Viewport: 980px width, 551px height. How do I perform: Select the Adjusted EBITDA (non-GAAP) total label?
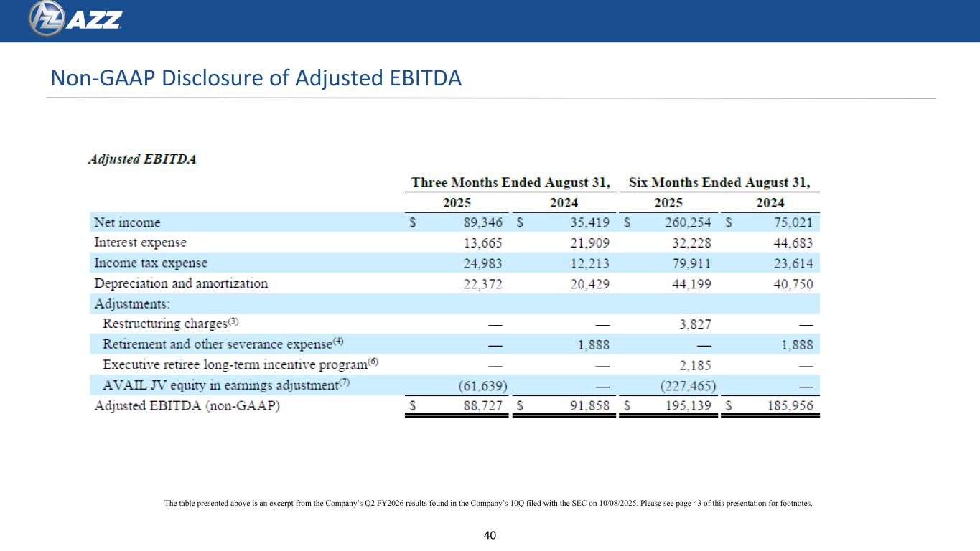[x=187, y=405]
